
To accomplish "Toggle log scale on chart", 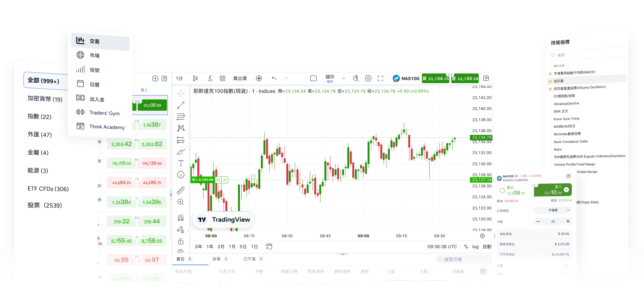I will click(x=475, y=247).
